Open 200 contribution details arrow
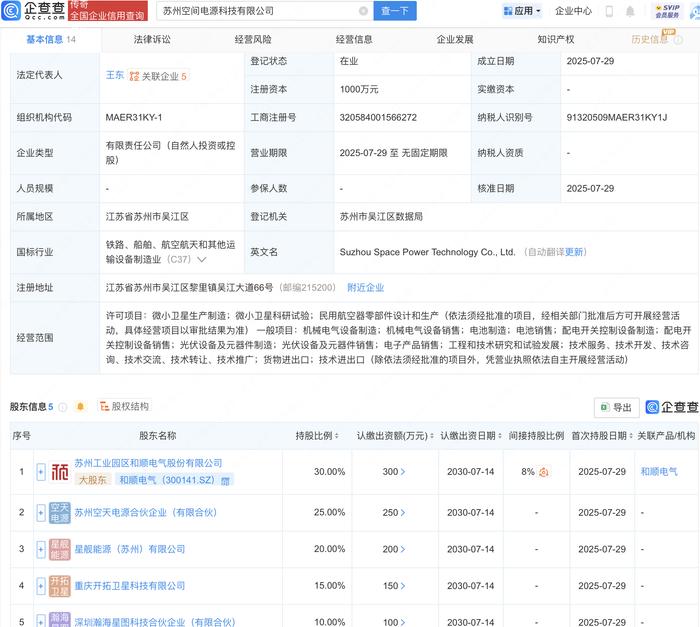The width and height of the screenshot is (700, 627). 403,549
